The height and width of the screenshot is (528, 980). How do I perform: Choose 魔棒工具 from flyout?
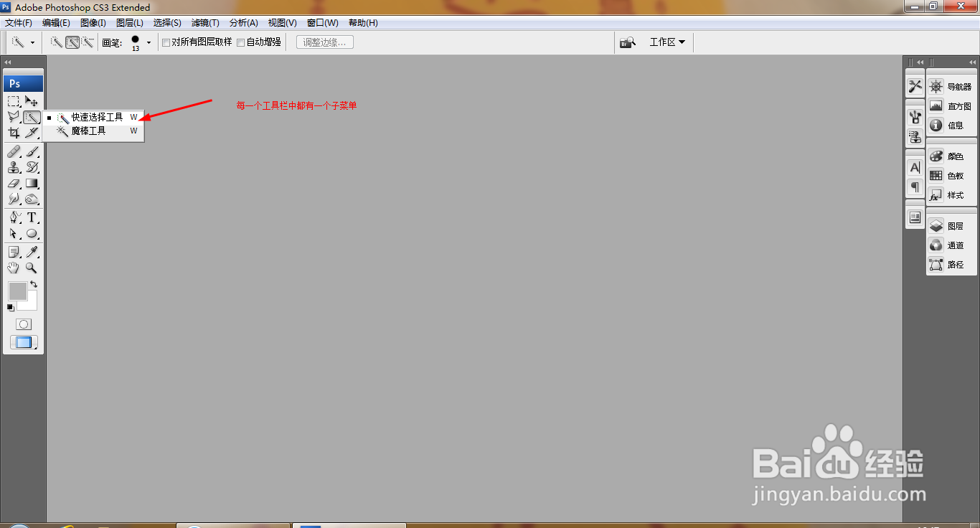point(93,131)
